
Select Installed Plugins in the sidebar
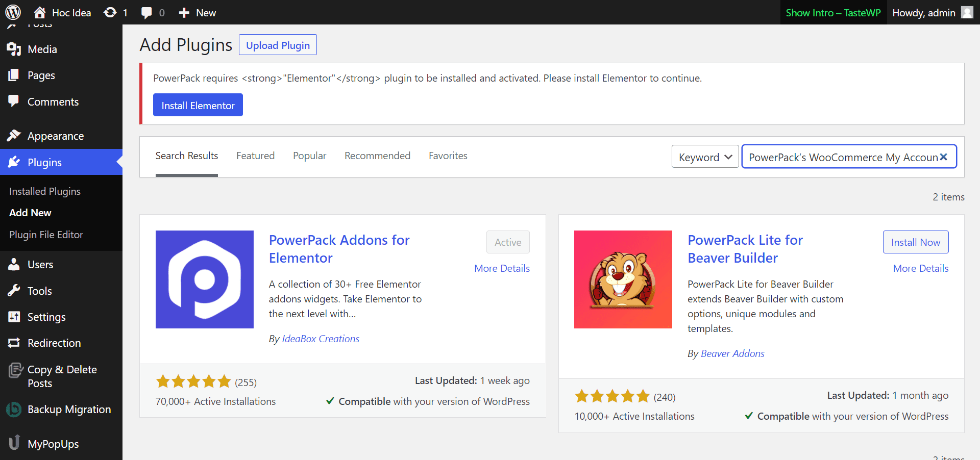45,191
